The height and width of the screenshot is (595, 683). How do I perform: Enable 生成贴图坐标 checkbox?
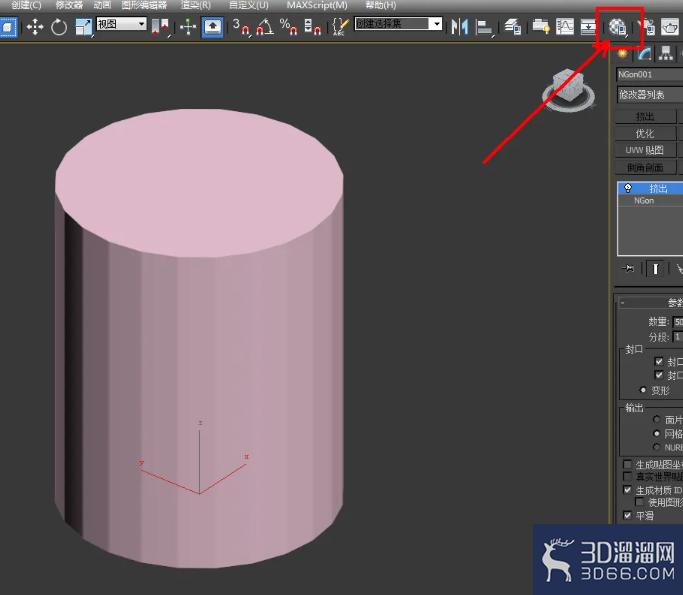tap(627, 464)
